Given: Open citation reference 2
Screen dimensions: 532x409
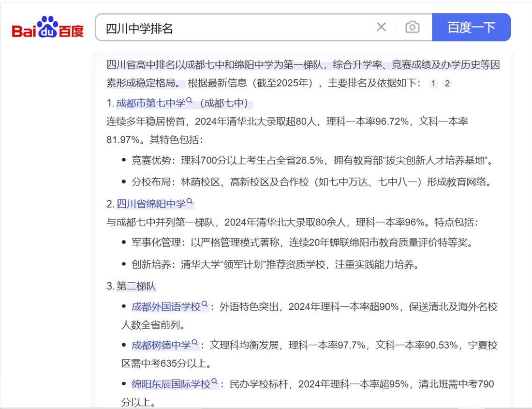Looking at the screenshot, I should point(447,84).
